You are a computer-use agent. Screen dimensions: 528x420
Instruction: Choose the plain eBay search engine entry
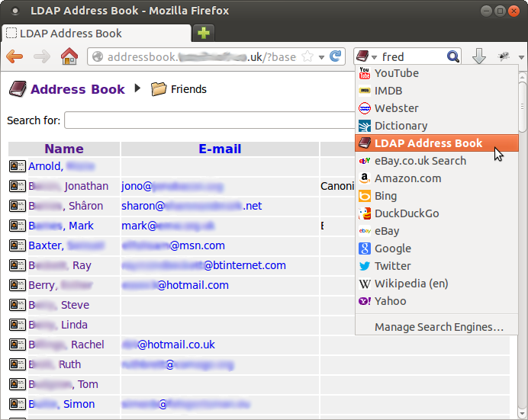(436, 231)
